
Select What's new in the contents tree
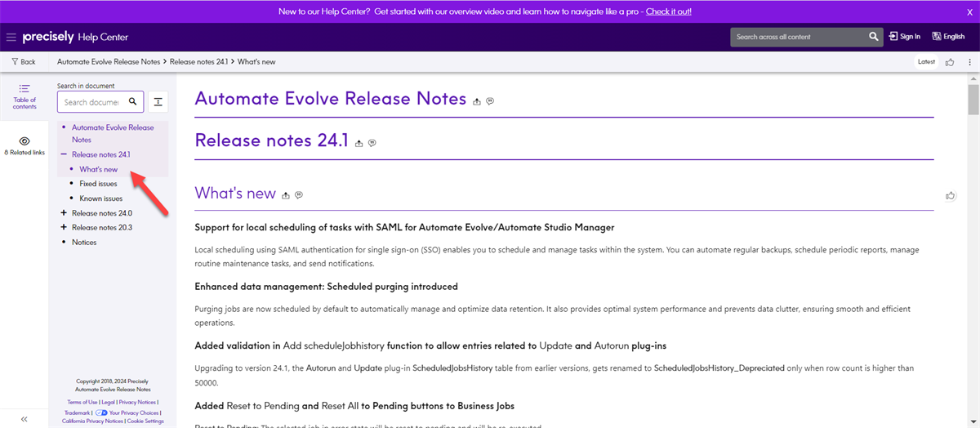(x=99, y=169)
